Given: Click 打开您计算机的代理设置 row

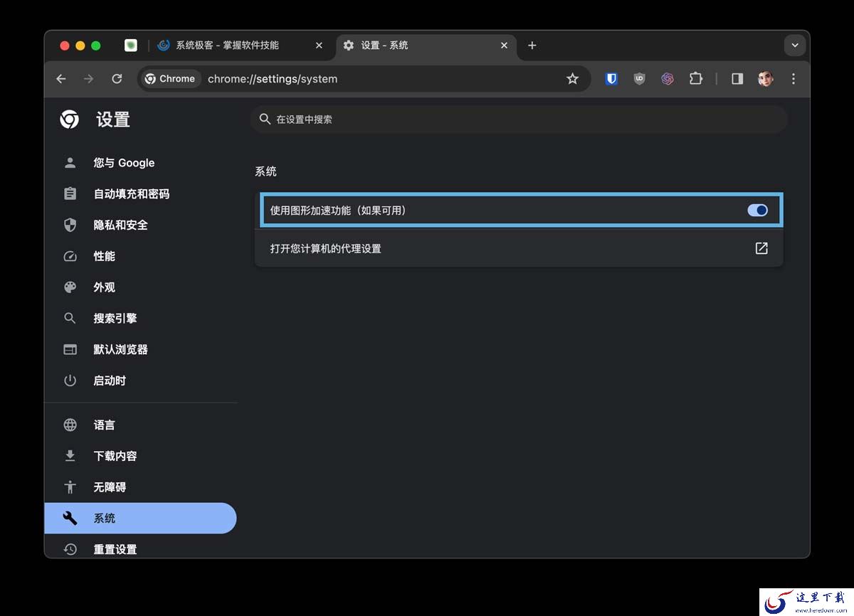Looking at the screenshot, I should (519, 248).
